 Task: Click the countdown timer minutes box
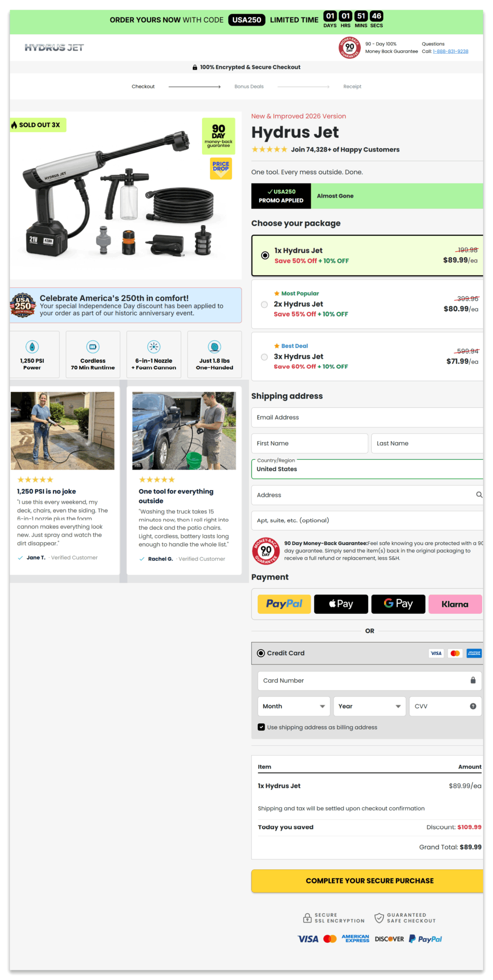[x=361, y=16]
